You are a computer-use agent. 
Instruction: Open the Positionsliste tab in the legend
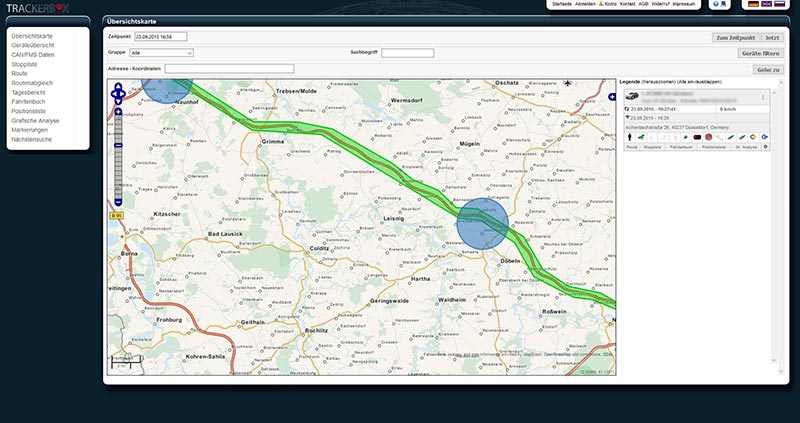[x=714, y=147]
